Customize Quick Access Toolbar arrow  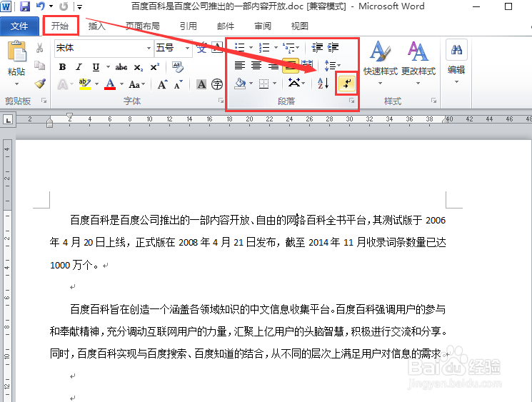point(79,6)
